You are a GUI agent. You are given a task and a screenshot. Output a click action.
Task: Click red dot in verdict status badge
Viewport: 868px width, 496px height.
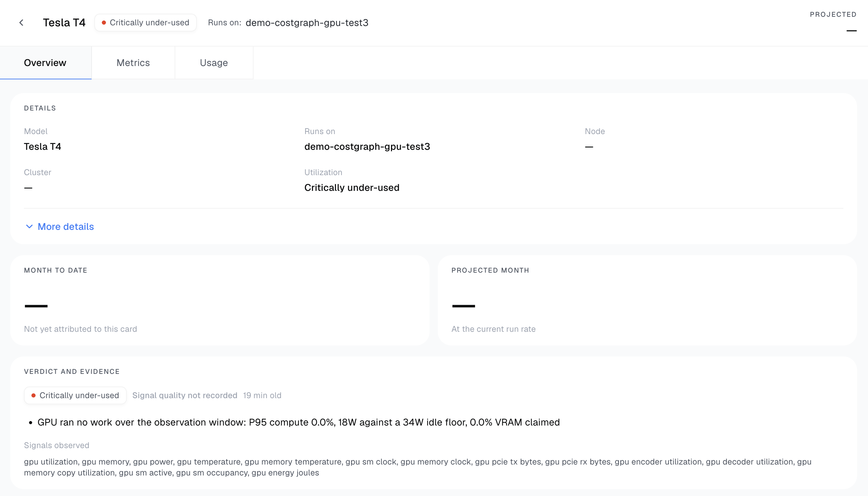[33, 395]
